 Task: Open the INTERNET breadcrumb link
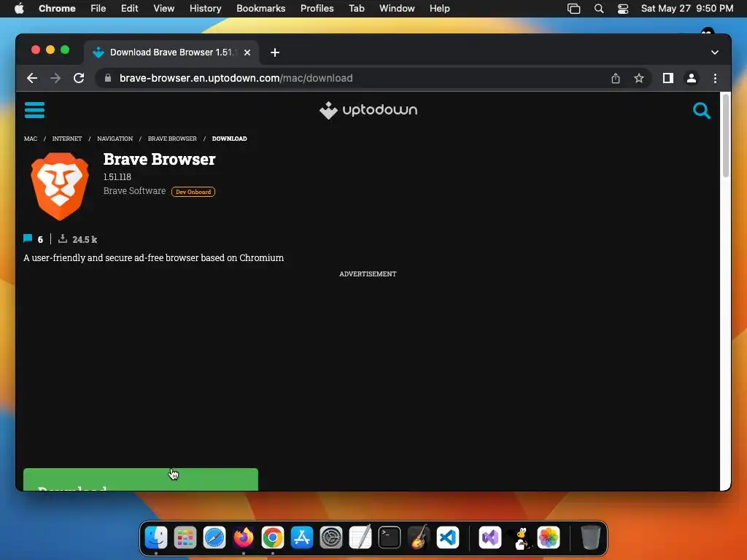pyautogui.click(x=67, y=139)
